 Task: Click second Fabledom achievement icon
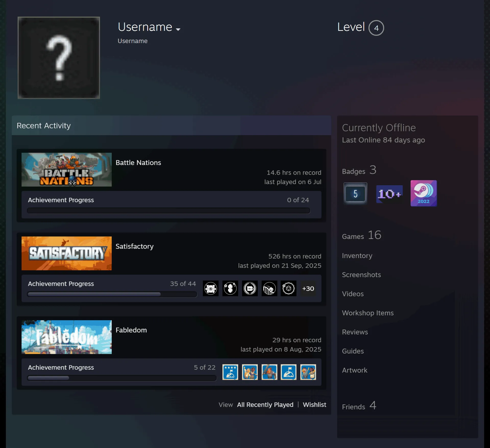250,372
